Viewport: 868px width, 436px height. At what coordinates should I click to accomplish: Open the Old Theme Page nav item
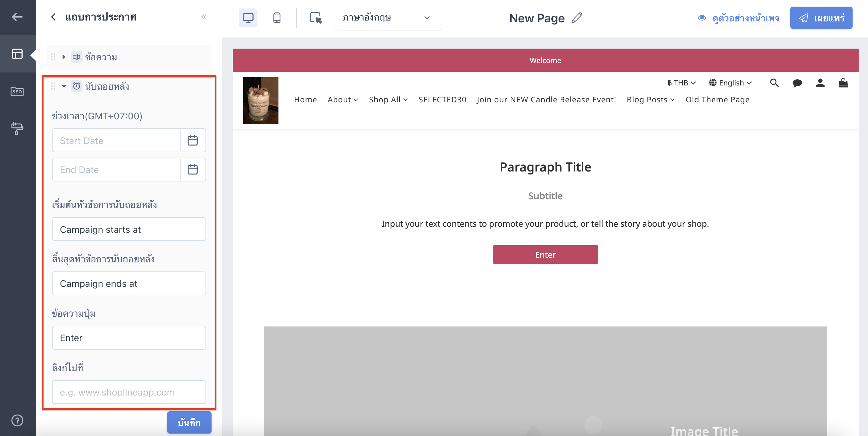click(717, 100)
